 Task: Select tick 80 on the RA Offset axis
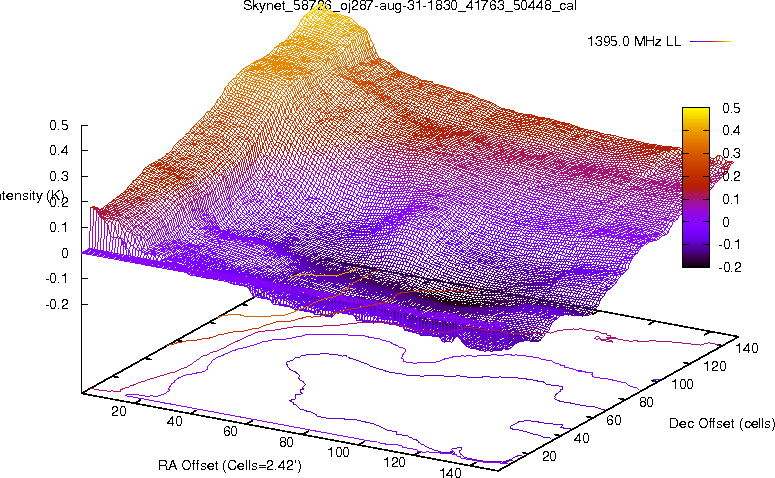[286, 442]
